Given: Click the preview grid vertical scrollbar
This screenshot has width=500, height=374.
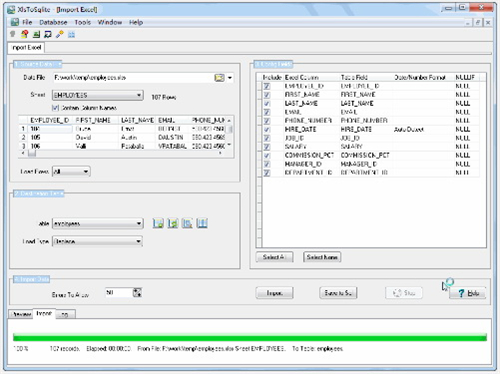Looking at the screenshot, I should (x=229, y=133).
